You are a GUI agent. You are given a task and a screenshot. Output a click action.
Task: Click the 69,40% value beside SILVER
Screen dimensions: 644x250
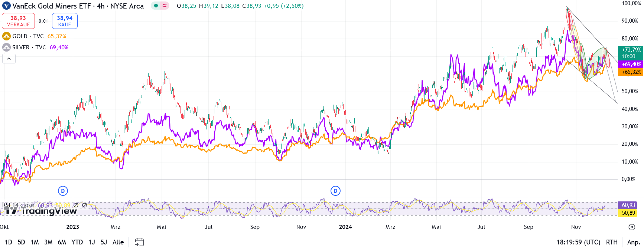click(59, 47)
